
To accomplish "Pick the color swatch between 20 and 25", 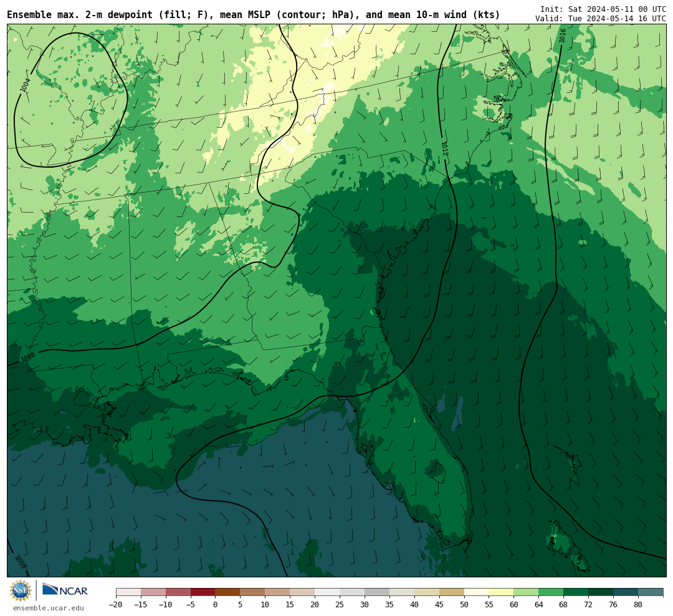I will (328, 592).
